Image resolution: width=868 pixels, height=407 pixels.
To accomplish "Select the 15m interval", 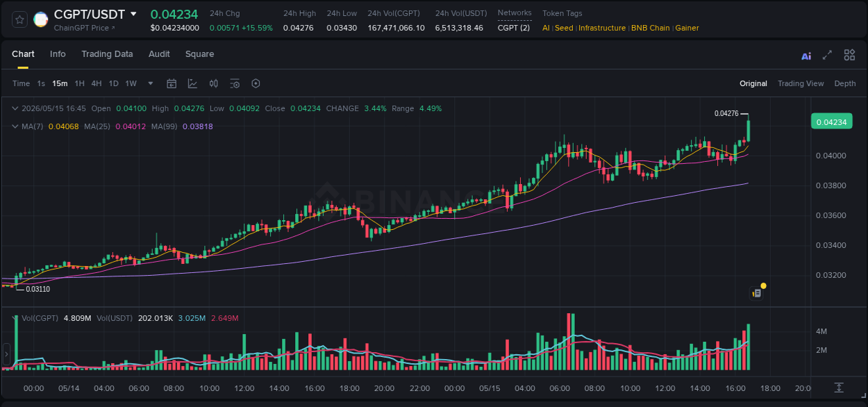I will tap(60, 83).
